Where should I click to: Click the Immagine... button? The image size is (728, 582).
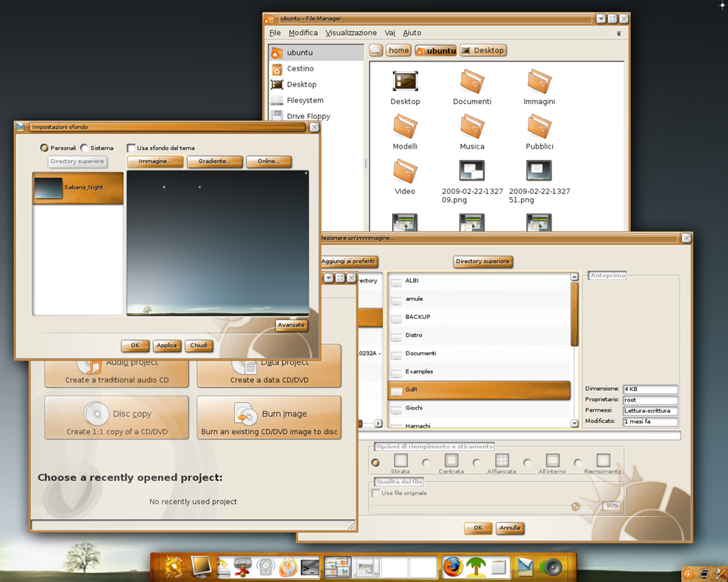[155, 161]
